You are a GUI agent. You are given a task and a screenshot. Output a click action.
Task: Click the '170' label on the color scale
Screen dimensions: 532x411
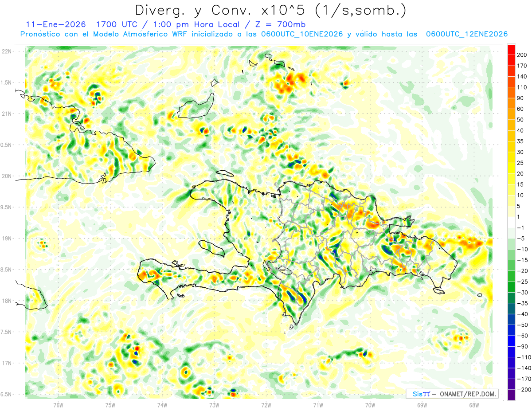point(522,66)
